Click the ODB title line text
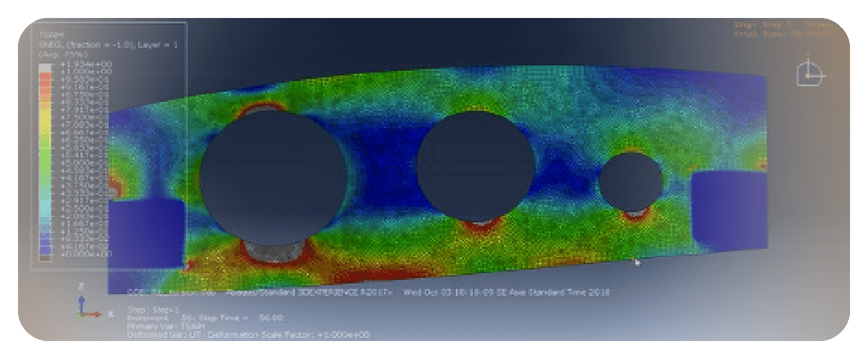Viewport: 868px width, 359px height. click(x=368, y=292)
